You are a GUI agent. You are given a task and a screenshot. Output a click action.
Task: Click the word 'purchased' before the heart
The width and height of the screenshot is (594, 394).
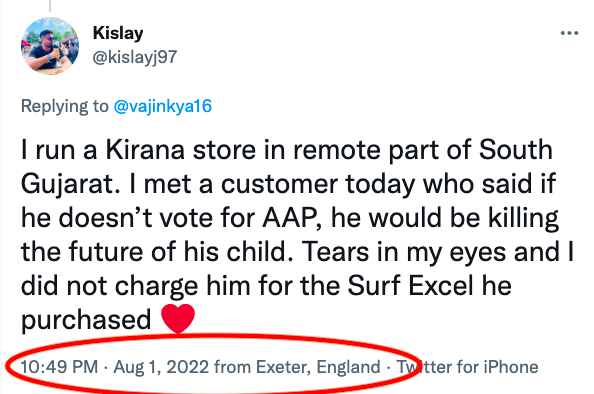pyautogui.click(x=86, y=321)
